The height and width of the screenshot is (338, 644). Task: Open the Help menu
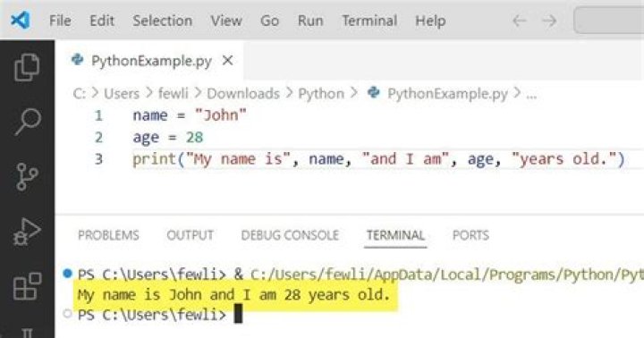(x=430, y=21)
